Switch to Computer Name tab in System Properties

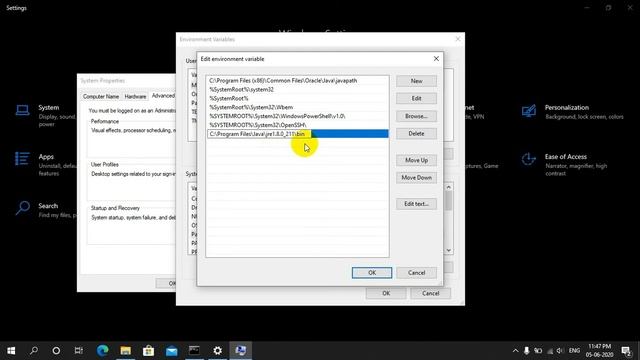pyautogui.click(x=101, y=96)
